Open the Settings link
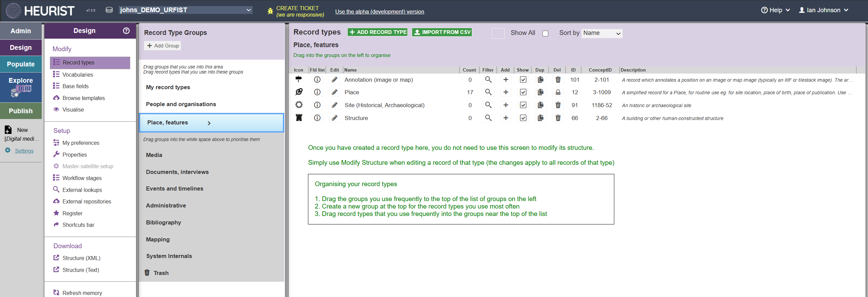Viewport: 868px width, 297px height. (x=24, y=151)
